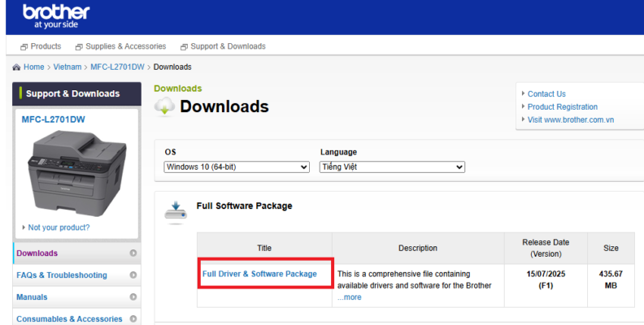Open the Language dropdown showing Tiếng Việt
Viewport: 644px width, 325px height.
point(392,167)
